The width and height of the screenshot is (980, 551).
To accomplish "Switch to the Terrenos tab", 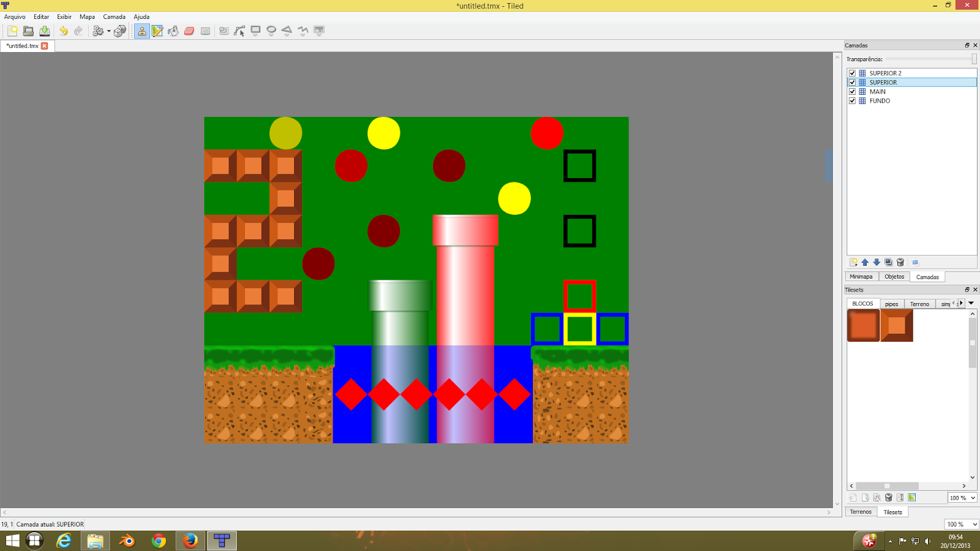I will (x=861, y=512).
